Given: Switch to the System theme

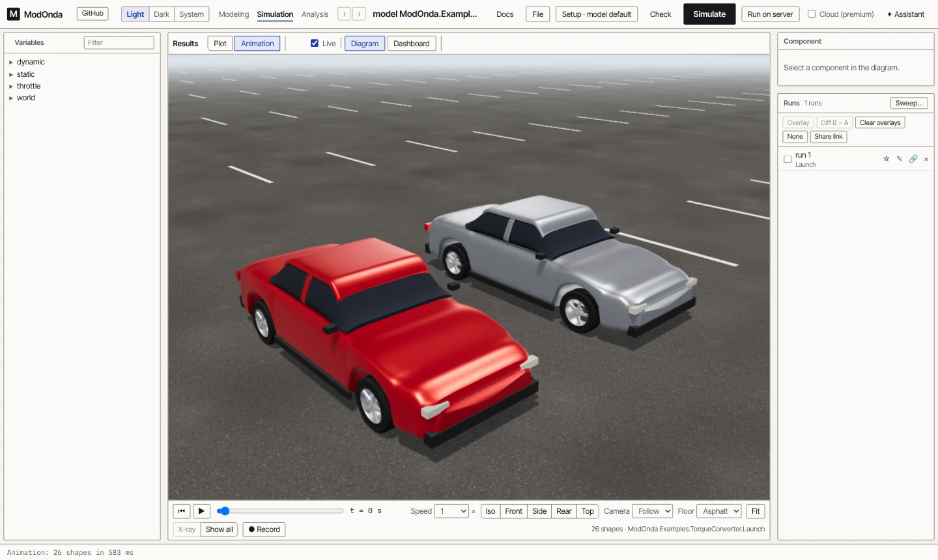Looking at the screenshot, I should [192, 14].
